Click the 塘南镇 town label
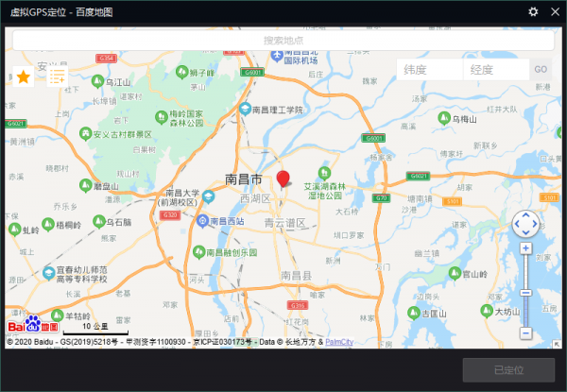 [420, 198]
